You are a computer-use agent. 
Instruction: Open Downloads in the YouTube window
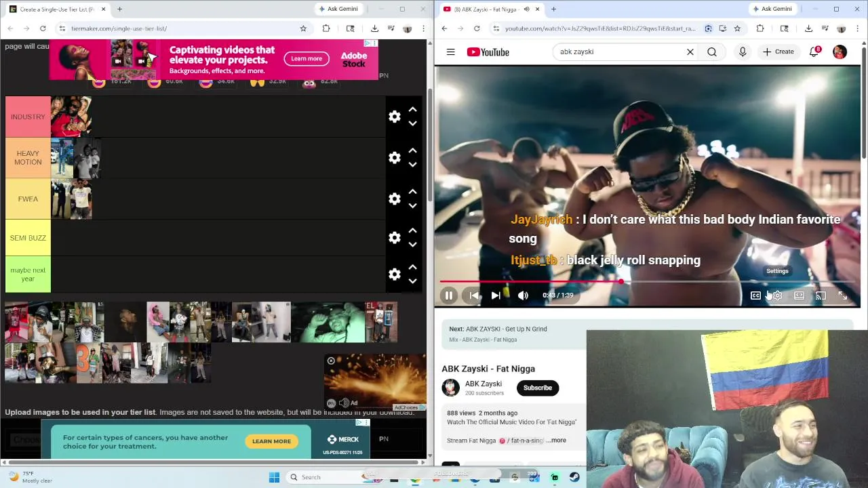[x=808, y=28]
